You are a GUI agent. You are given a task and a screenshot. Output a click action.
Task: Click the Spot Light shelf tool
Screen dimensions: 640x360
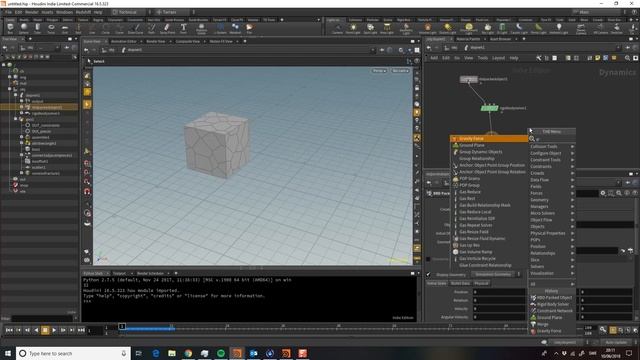tap(370, 28)
